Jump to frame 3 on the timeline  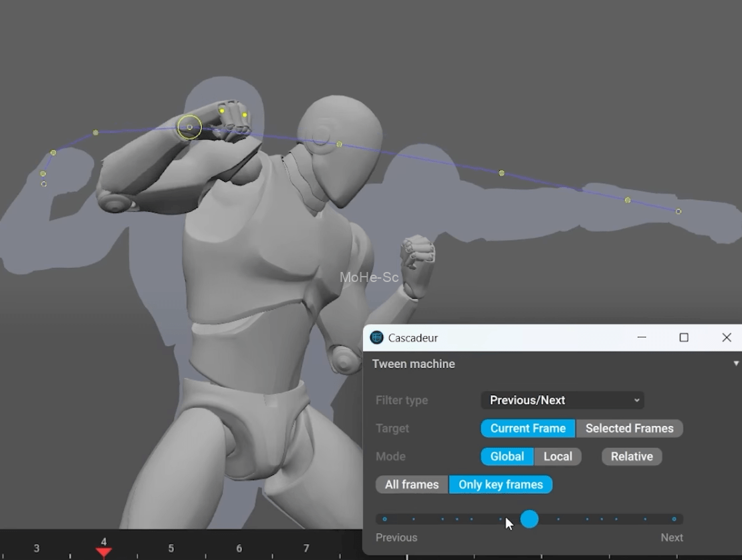36,548
